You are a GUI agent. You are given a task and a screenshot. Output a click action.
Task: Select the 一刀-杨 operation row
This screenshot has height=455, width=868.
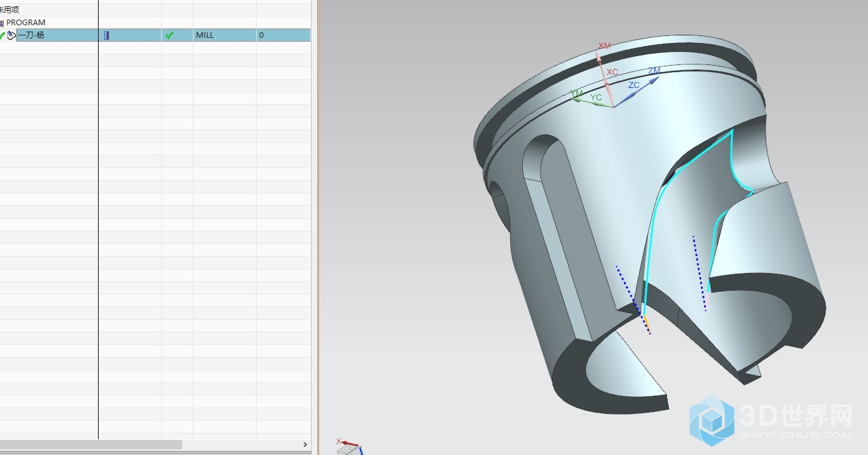pyautogui.click(x=155, y=35)
